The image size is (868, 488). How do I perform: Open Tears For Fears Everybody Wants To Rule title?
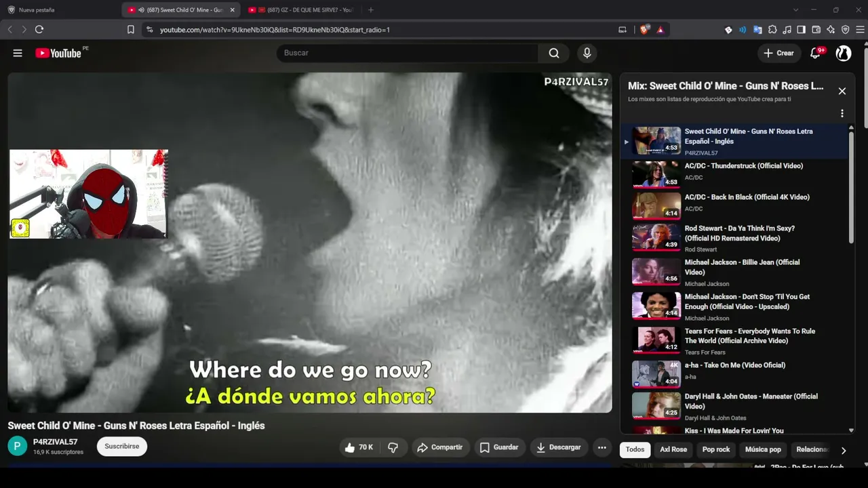pyautogui.click(x=750, y=336)
